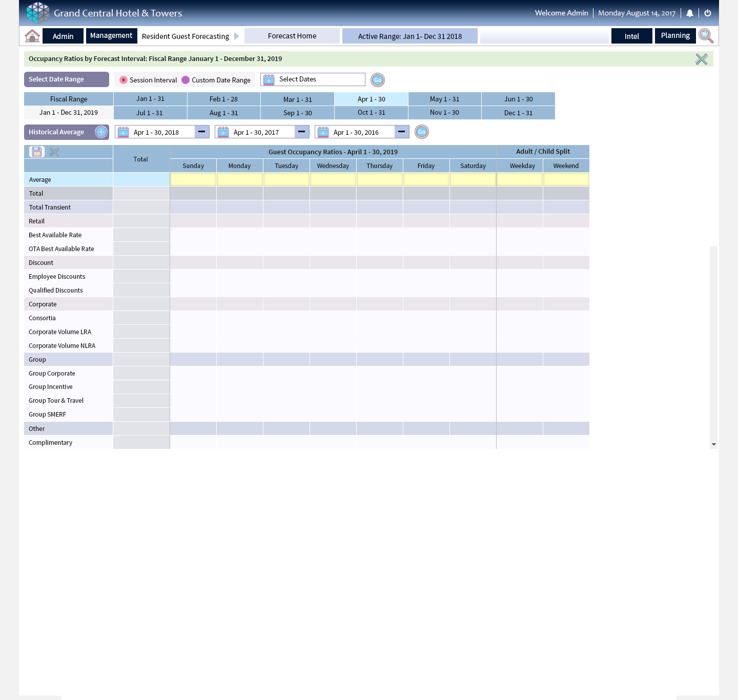Save the occupancy ratios grid
The height and width of the screenshot is (700, 738).
[37, 152]
